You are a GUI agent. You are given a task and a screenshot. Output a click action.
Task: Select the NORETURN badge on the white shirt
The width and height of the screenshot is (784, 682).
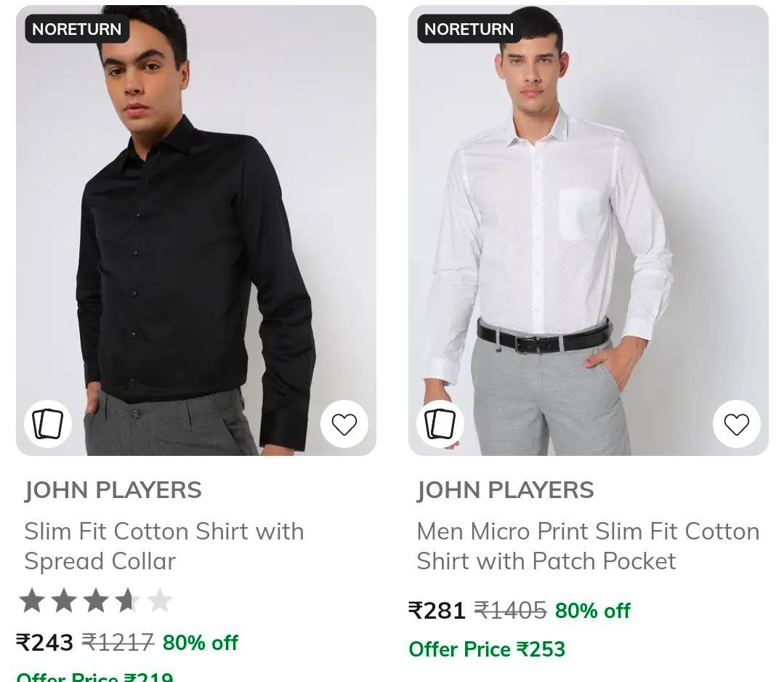pos(467,29)
